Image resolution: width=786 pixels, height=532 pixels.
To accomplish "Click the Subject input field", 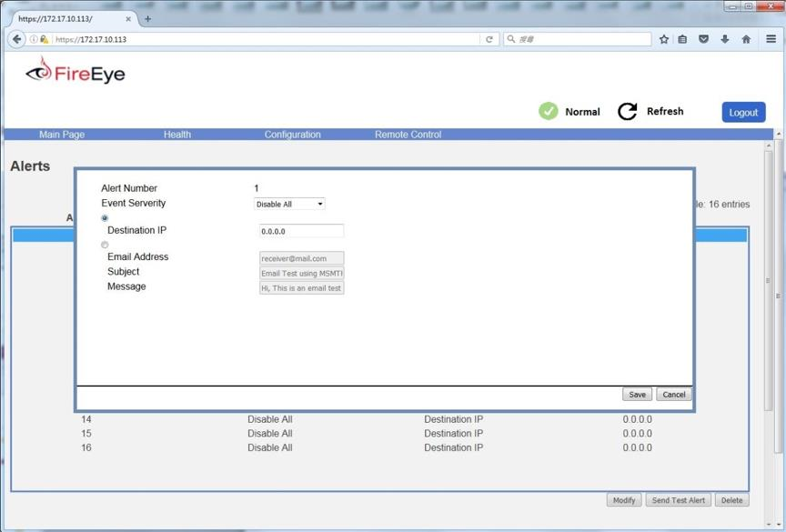I will tap(301, 273).
